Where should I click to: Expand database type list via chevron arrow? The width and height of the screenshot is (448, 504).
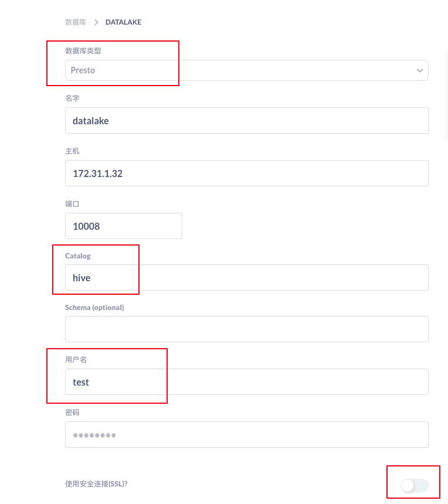tap(420, 70)
